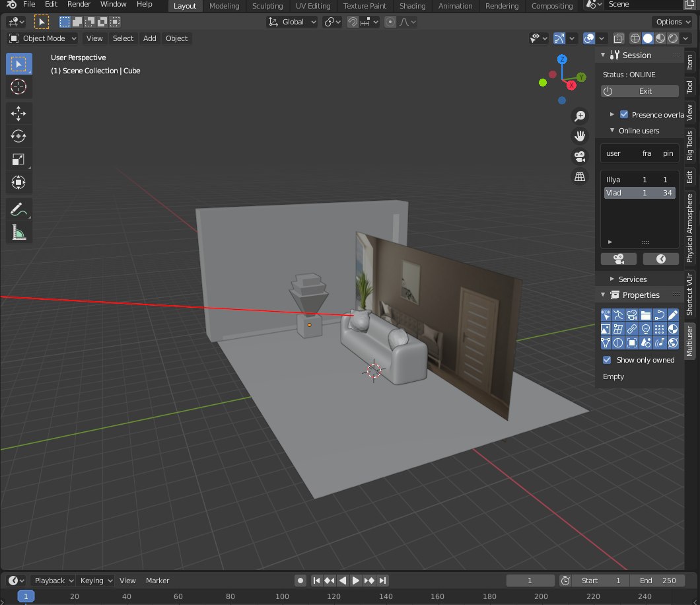
Task: Click the World globe filter icon
Action: point(673,343)
